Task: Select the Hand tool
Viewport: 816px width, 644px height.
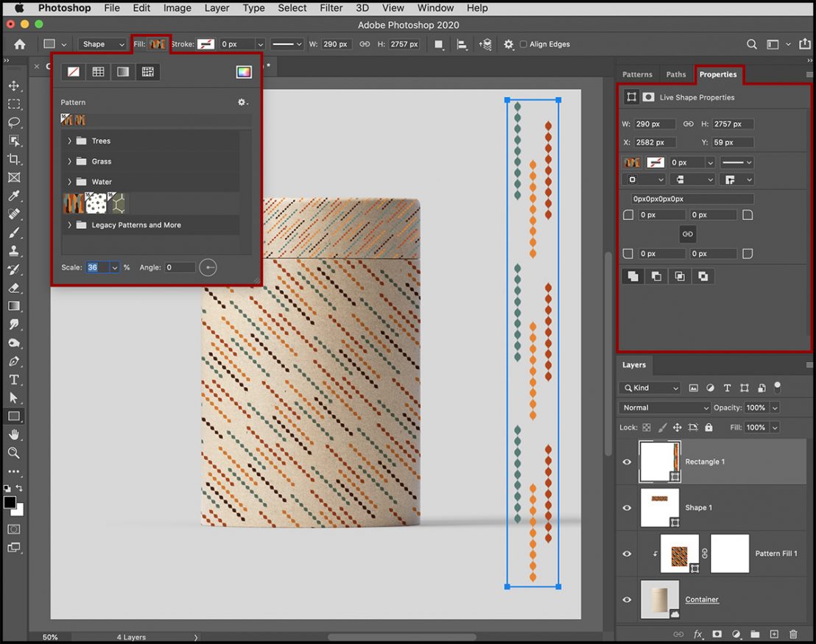Action: pos(14,434)
